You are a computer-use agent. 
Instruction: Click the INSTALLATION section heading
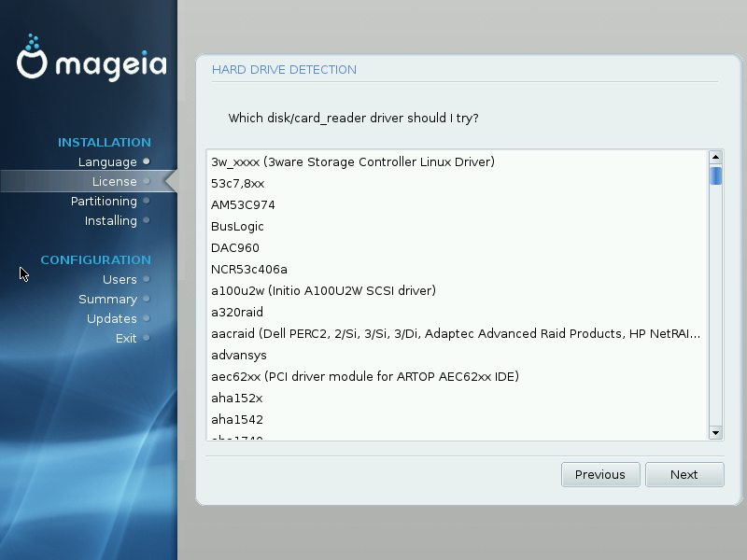coord(105,143)
